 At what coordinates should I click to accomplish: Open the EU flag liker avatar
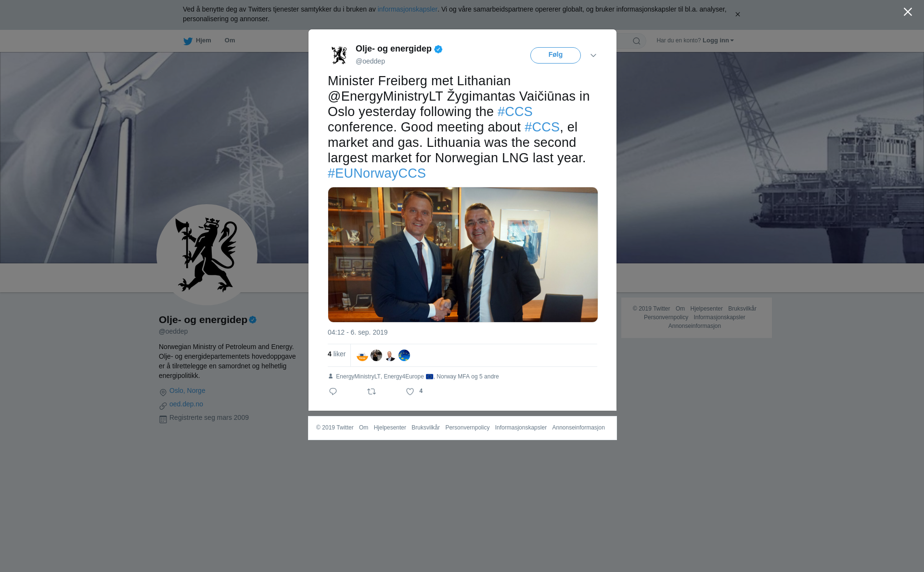tap(404, 355)
